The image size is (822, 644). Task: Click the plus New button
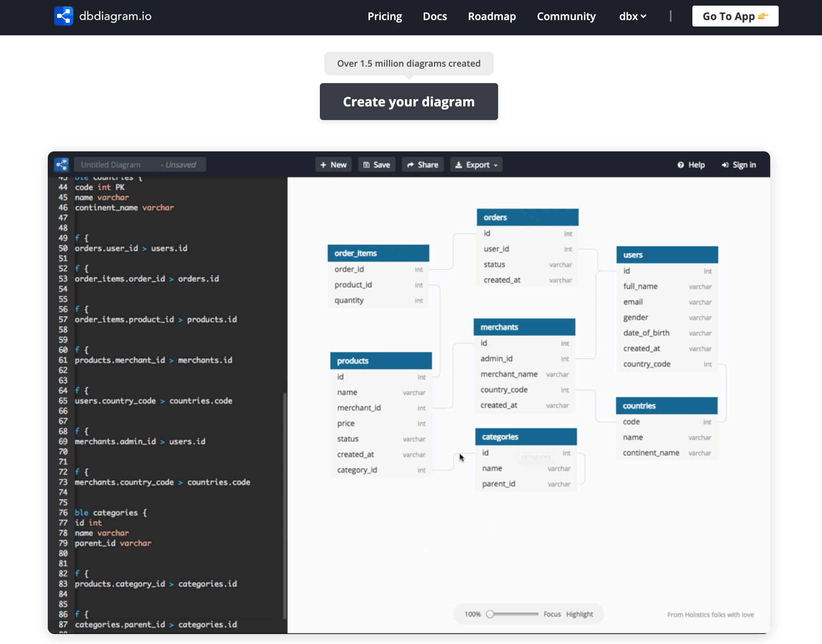pos(333,165)
